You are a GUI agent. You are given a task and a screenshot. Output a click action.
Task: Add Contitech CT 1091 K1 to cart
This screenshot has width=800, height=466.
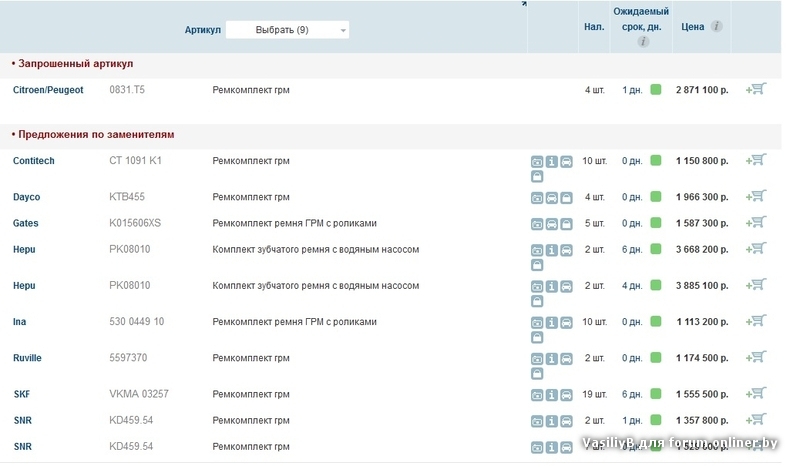(756, 160)
